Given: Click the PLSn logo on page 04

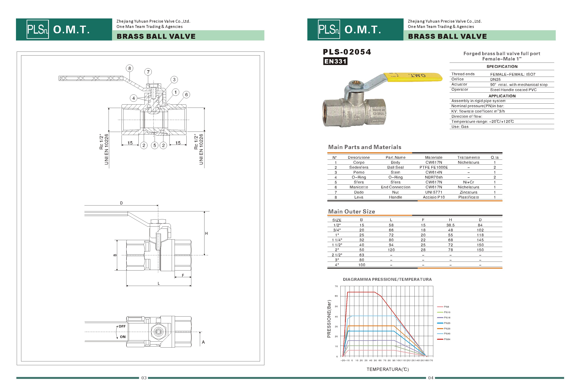Looking at the screenshot, I should coord(329,29).
